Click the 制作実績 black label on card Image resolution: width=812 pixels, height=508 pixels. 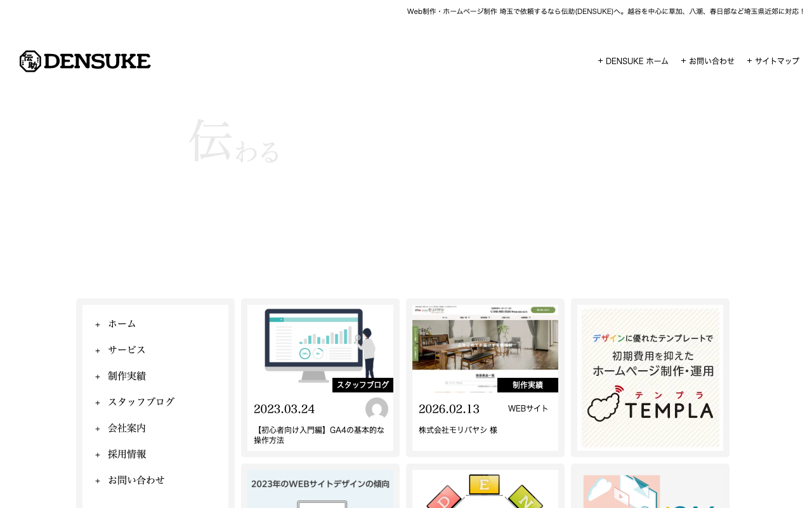(528, 385)
